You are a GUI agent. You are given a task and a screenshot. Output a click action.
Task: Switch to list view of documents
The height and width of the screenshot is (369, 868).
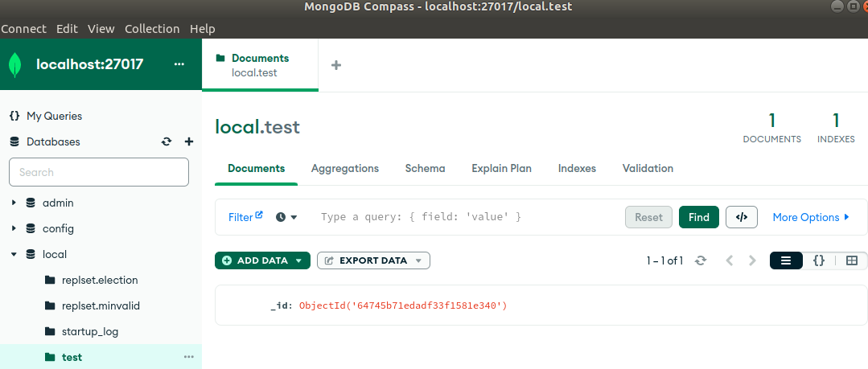click(x=785, y=260)
